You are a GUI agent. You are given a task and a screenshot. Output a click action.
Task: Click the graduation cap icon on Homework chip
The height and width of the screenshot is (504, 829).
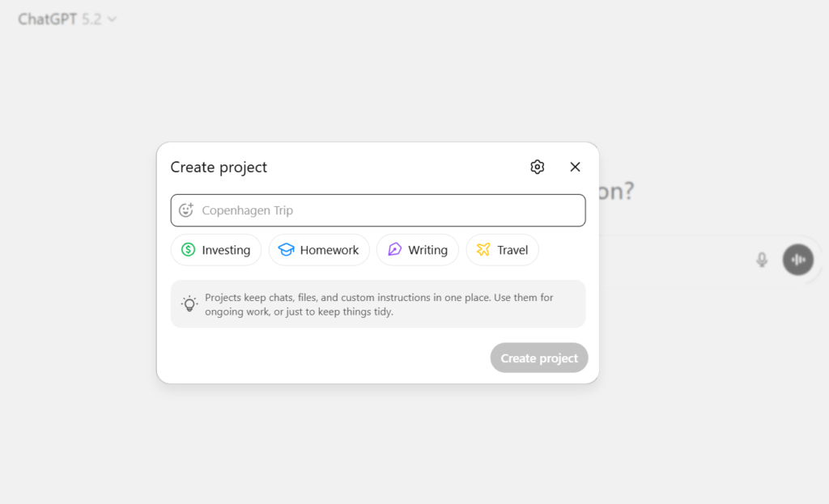click(287, 250)
